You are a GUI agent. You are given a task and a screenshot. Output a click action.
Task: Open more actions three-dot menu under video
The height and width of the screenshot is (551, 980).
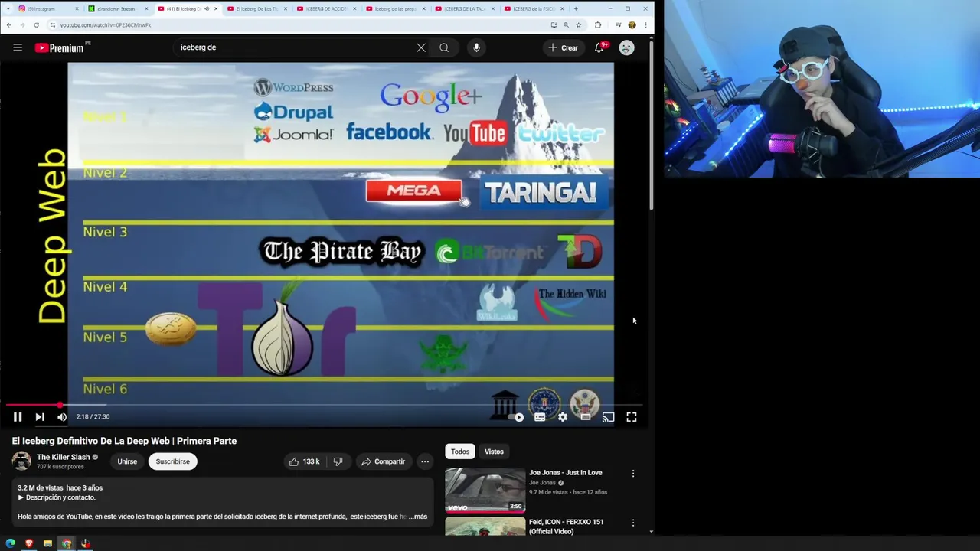[x=425, y=461]
